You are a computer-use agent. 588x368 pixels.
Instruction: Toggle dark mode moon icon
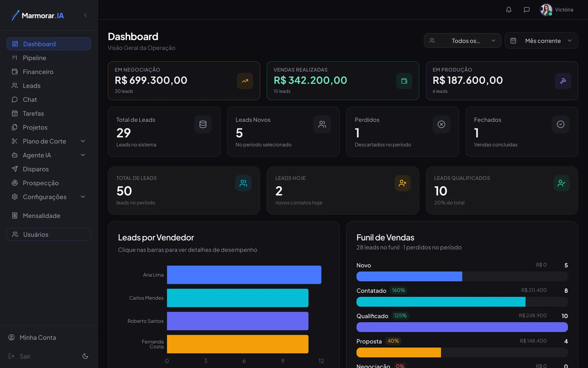(85, 356)
